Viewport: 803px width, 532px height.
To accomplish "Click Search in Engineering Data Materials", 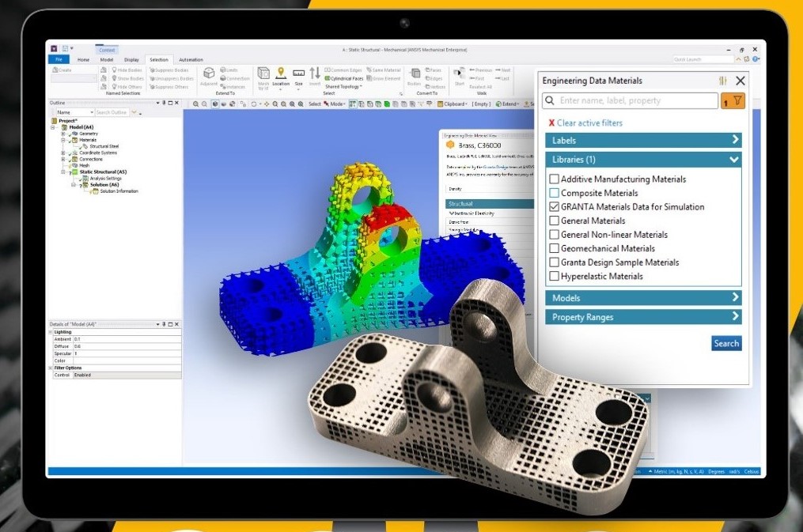I will (x=726, y=343).
